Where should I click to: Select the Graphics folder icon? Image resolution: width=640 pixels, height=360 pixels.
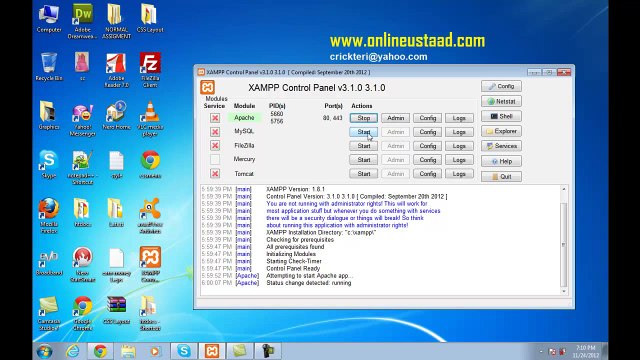pyautogui.click(x=49, y=116)
